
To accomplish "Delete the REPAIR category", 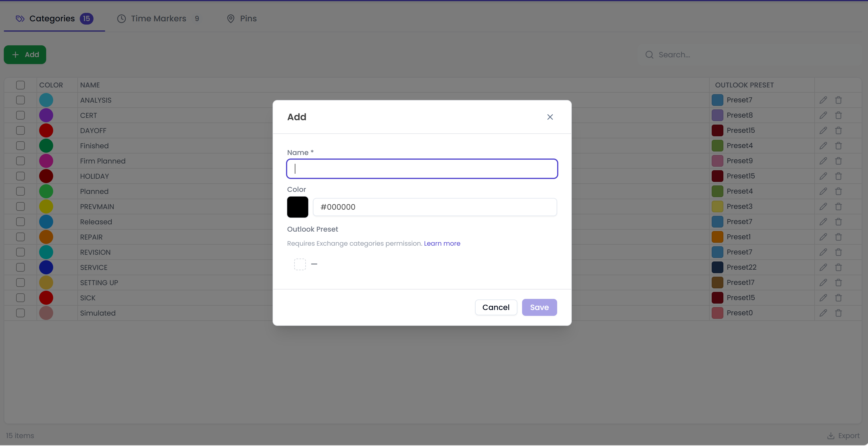I will coord(838,237).
